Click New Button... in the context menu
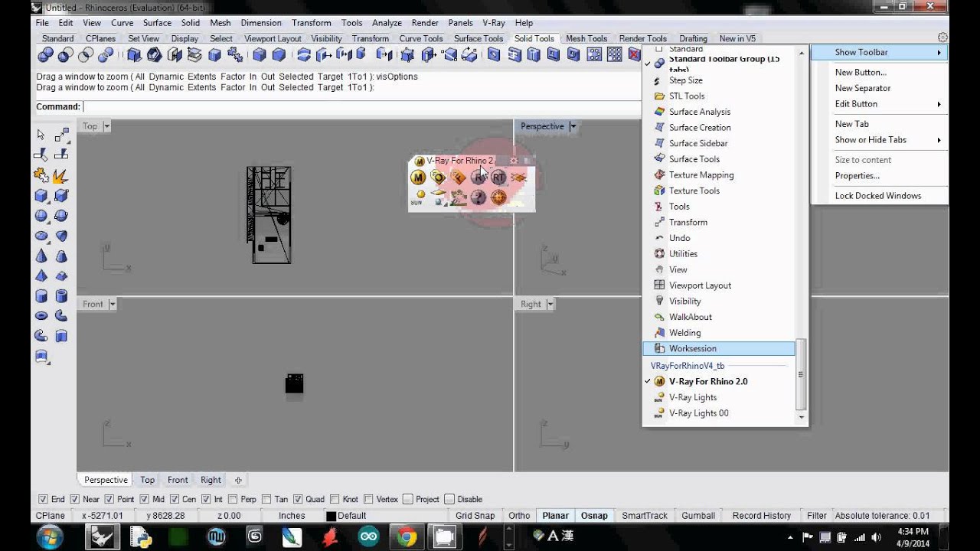Screen dimensions: 980x551 pos(861,72)
